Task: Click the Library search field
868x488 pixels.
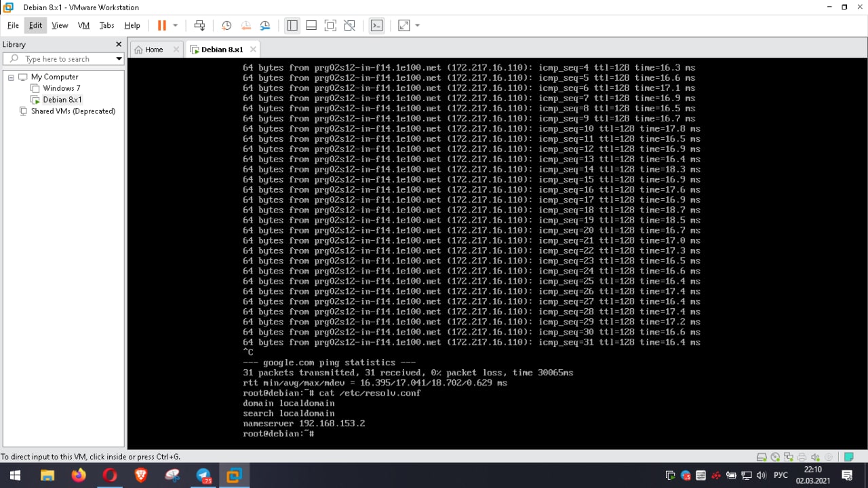Action: point(65,59)
